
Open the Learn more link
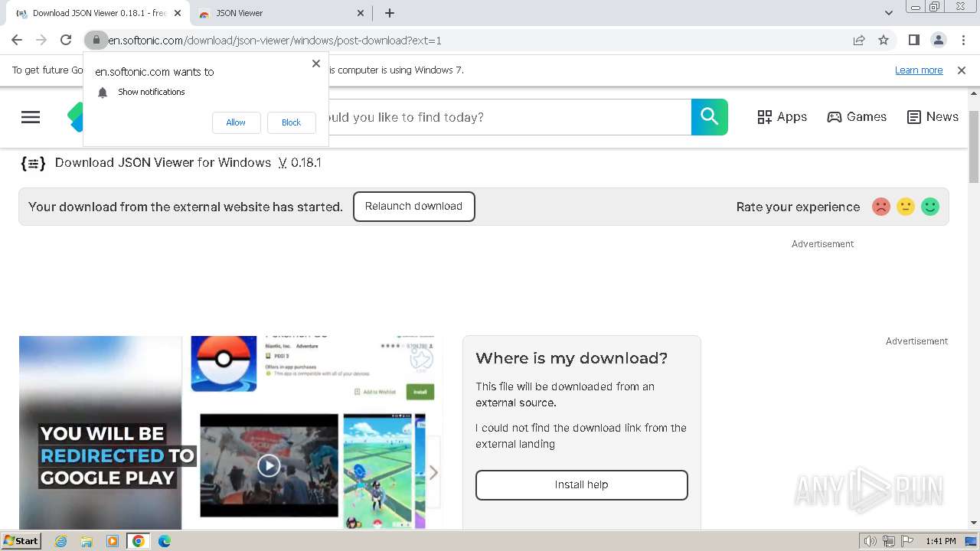tap(919, 70)
